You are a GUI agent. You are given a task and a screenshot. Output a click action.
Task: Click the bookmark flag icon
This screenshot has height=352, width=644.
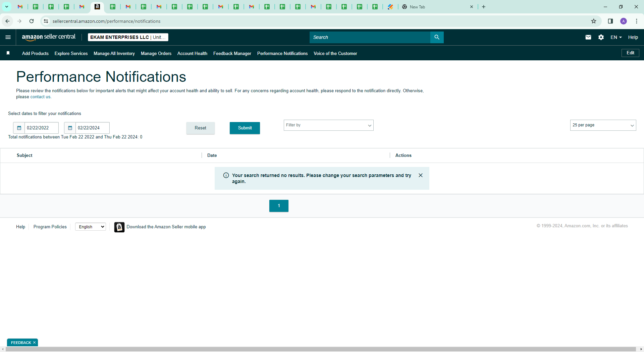coord(8,53)
